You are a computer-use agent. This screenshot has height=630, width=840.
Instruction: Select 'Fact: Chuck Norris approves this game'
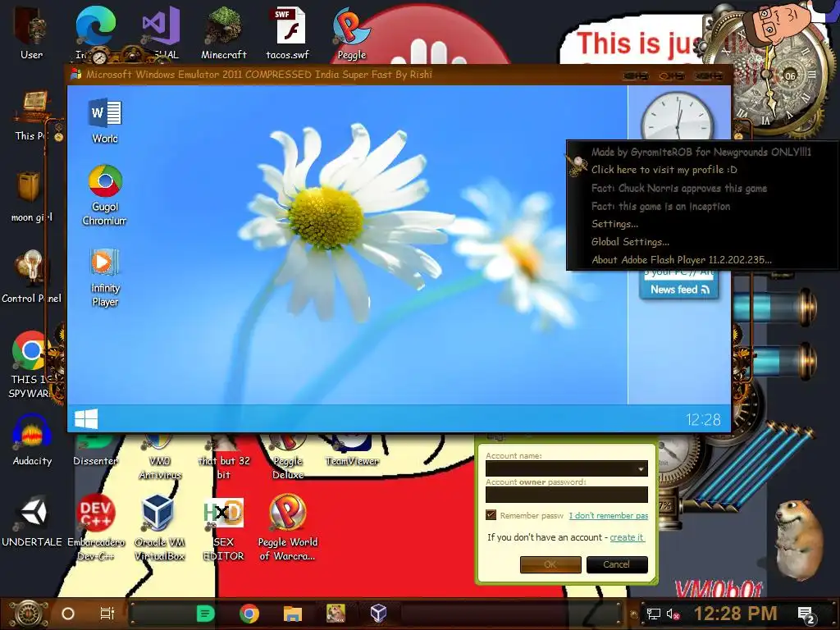pos(679,188)
